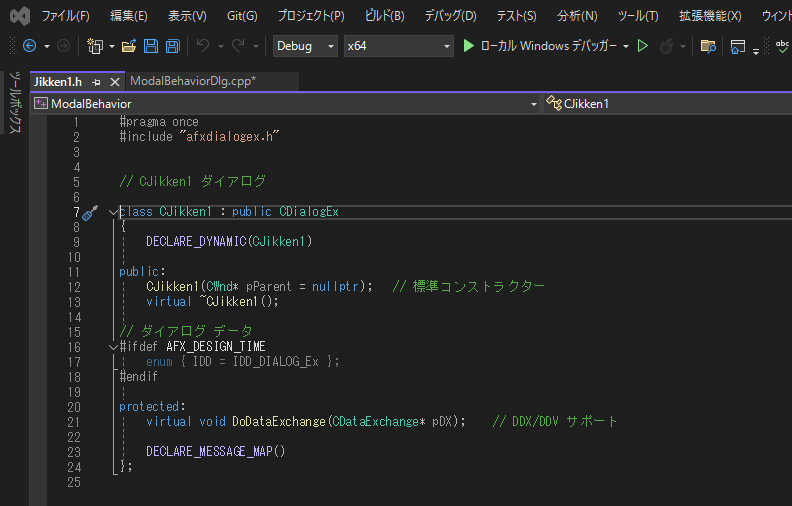
Task: Open the Debug configuration dropdown
Action: (305, 46)
